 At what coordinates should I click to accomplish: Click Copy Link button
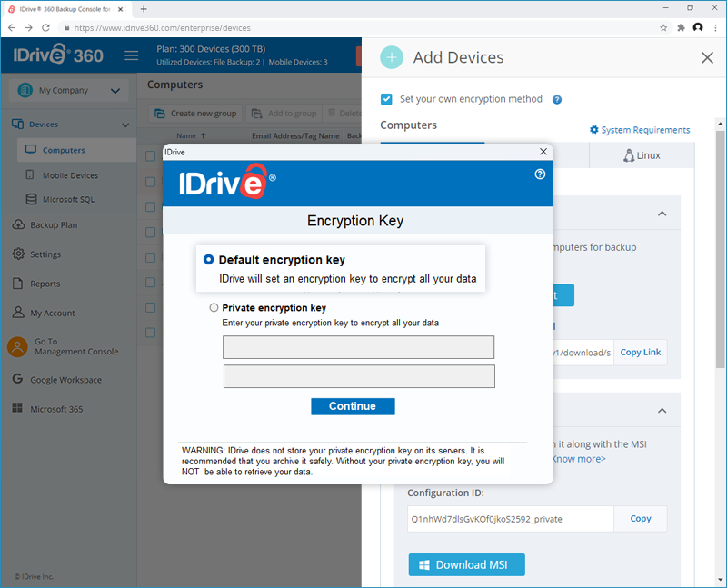(x=641, y=353)
